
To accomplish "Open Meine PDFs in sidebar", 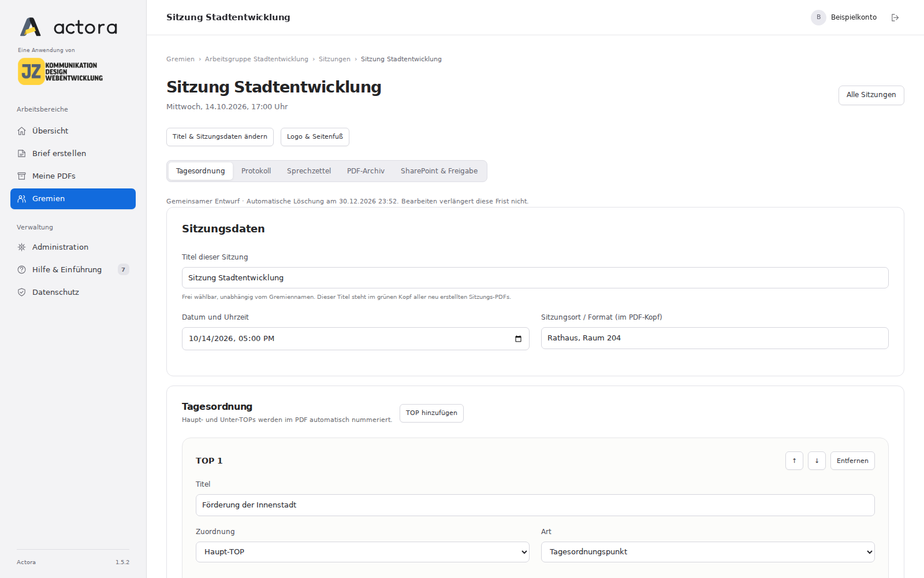I will coord(73,176).
